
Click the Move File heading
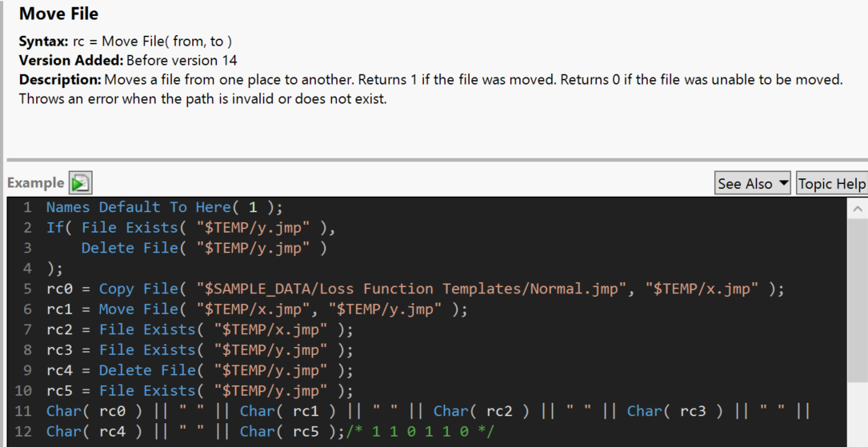point(58,14)
